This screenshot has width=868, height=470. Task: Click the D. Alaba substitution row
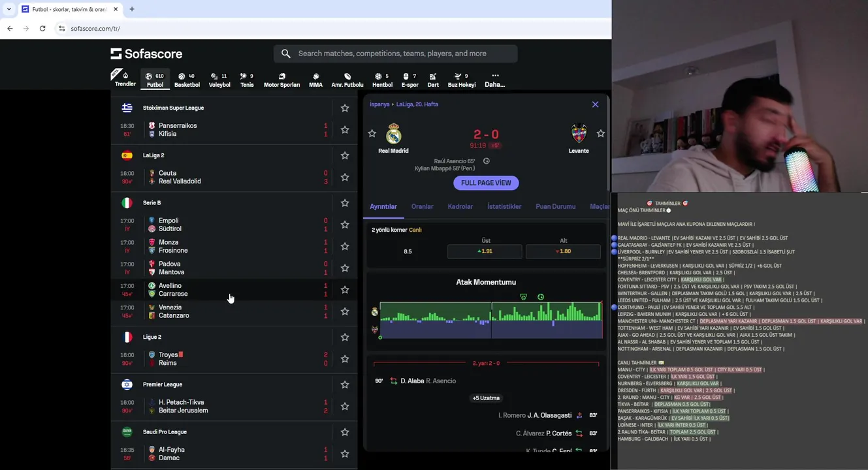point(486,381)
